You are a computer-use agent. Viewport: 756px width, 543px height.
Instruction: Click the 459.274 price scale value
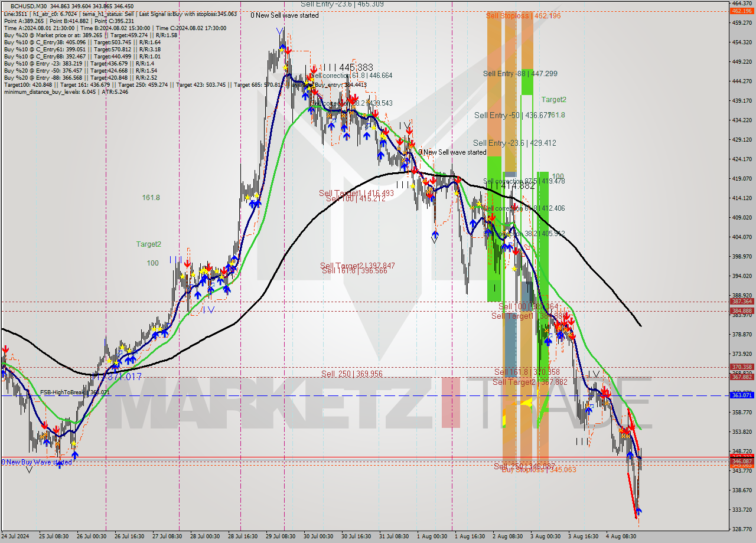742,23
